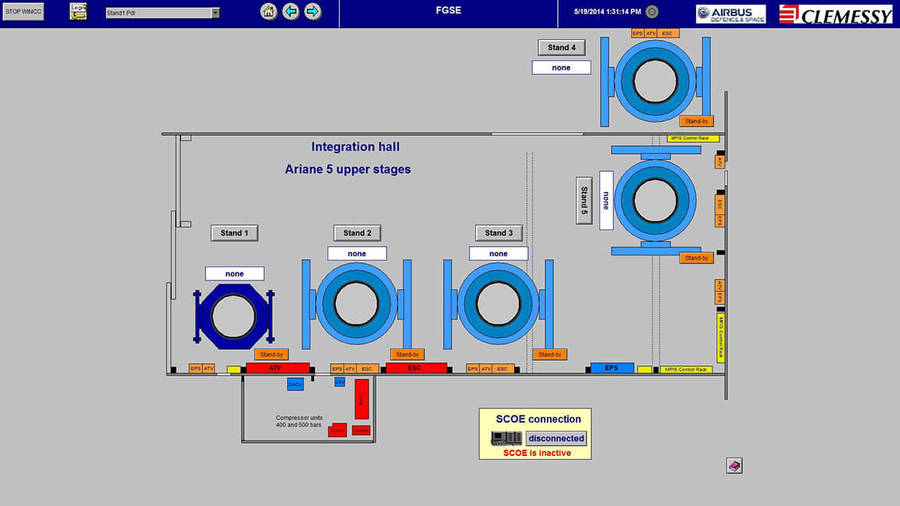Click the orange EPS tag above Stand 4
Image resolution: width=900 pixels, height=506 pixels.
point(638,33)
